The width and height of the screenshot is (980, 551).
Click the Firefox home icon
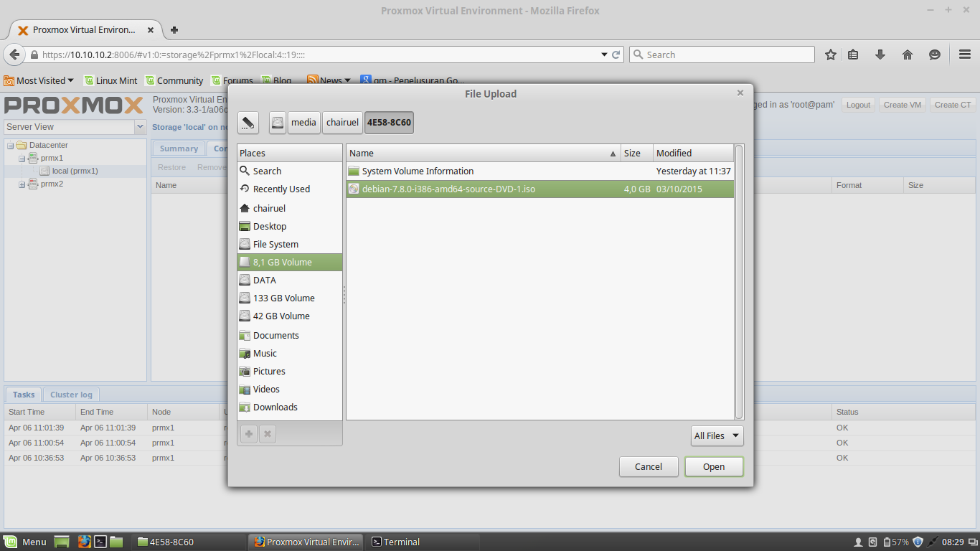point(908,55)
